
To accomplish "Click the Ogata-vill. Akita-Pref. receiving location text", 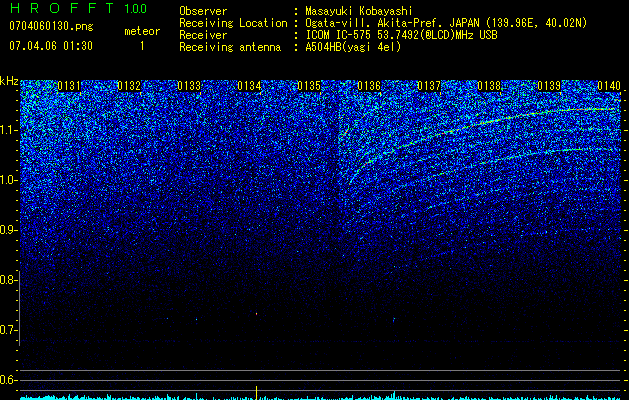I will [446, 23].
